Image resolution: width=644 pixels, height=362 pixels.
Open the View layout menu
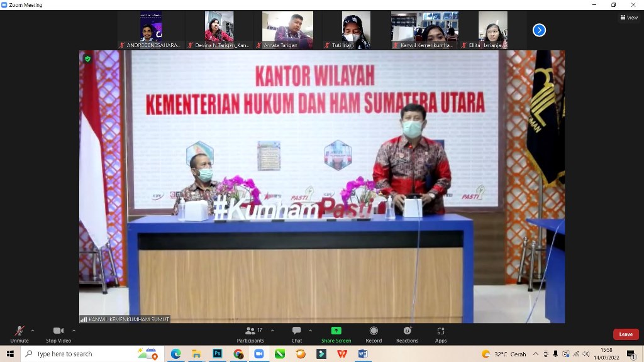[628, 18]
